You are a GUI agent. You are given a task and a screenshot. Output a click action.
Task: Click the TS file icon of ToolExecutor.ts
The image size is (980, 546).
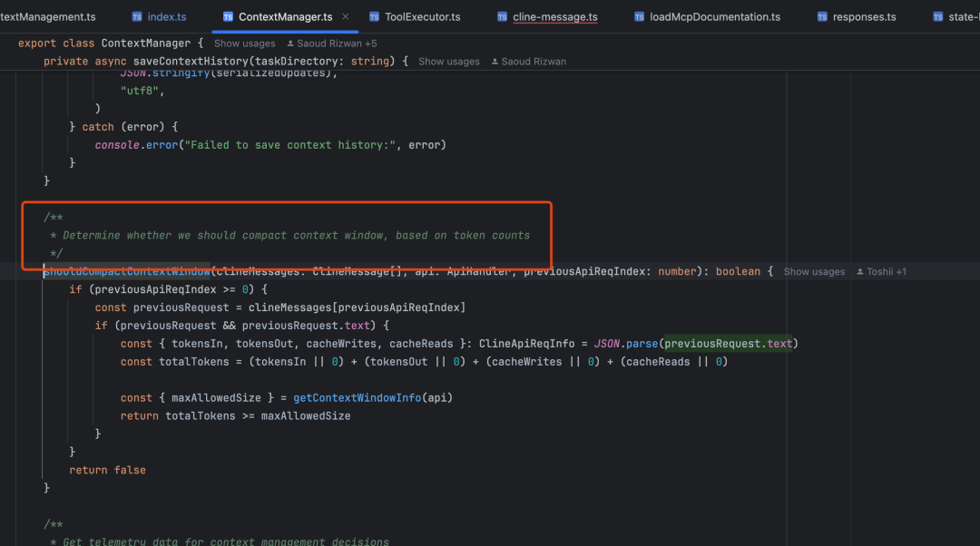[x=374, y=17]
